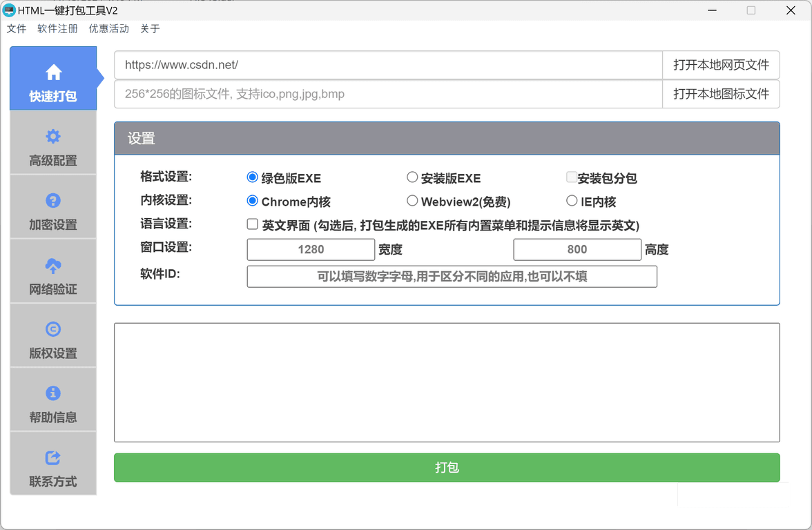
Task: Click the 软件ID input field
Action: click(452, 276)
